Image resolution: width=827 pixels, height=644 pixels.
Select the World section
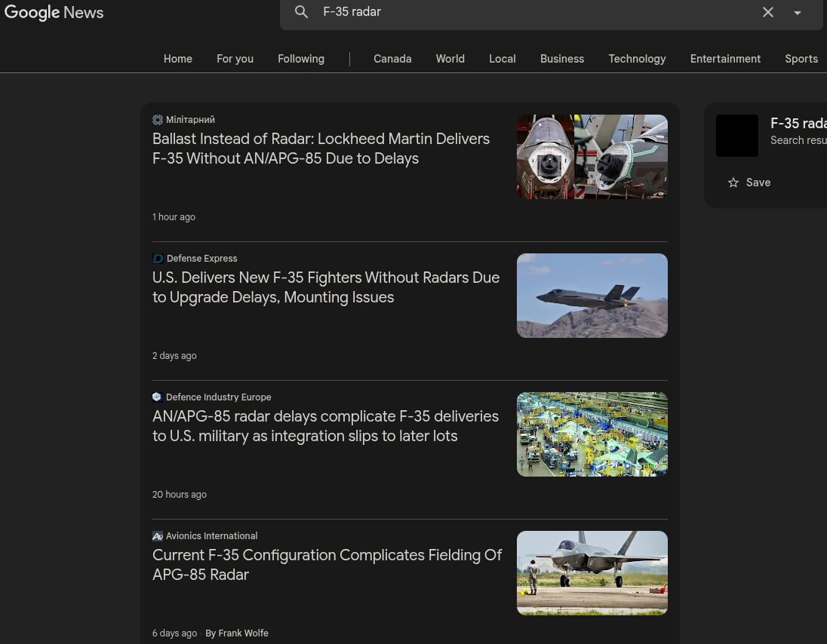click(x=450, y=59)
